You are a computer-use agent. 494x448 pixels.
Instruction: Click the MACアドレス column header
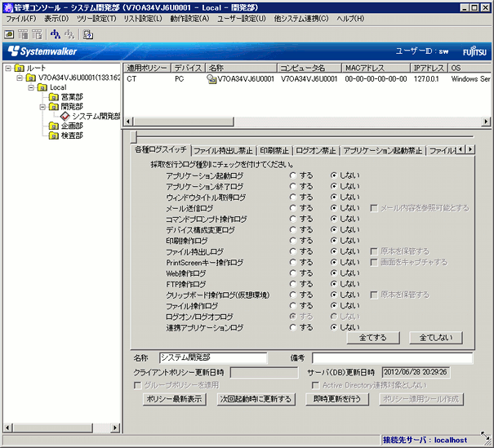tap(376, 68)
